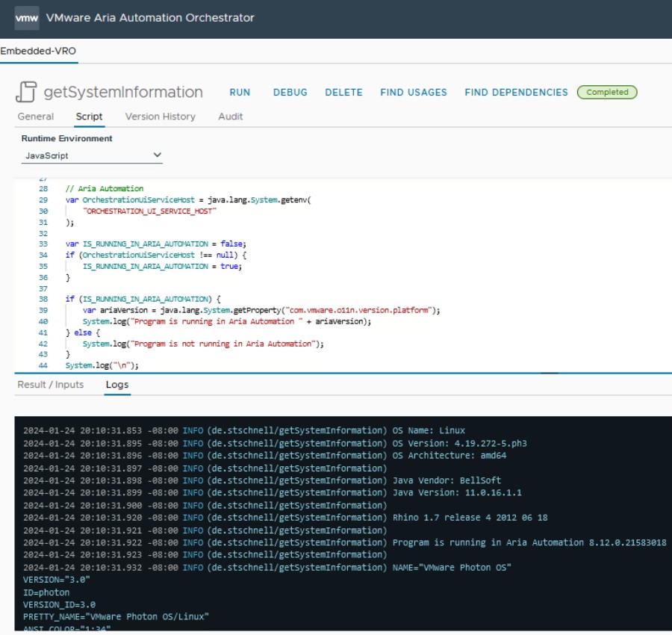Click the 'Java Version: 11.0.16.1.1' log entry
Image resolution: width=672 pixels, height=635 pixels.
pos(273,492)
